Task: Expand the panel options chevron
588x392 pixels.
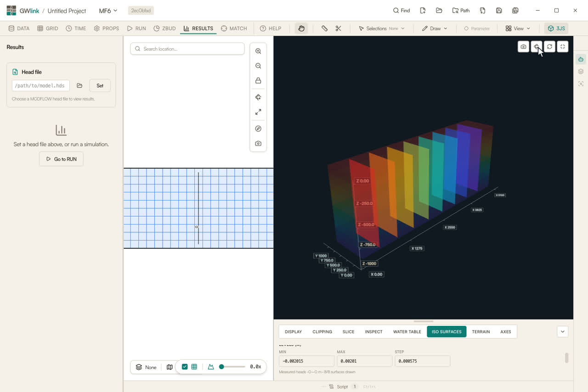Action: (x=563, y=331)
